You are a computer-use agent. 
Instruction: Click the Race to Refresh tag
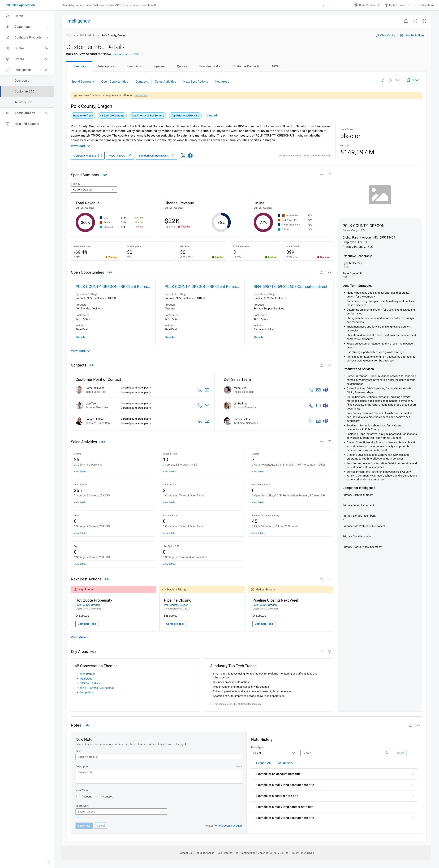pos(83,116)
